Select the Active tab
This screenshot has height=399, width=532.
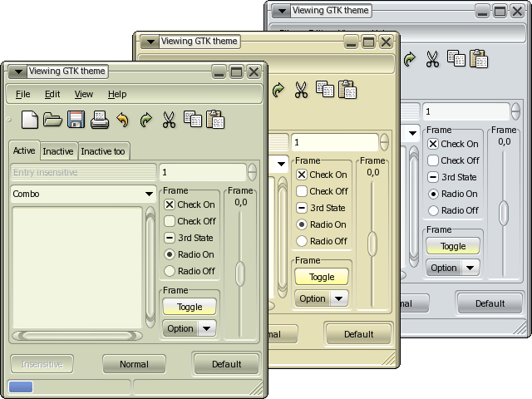[24, 150]
